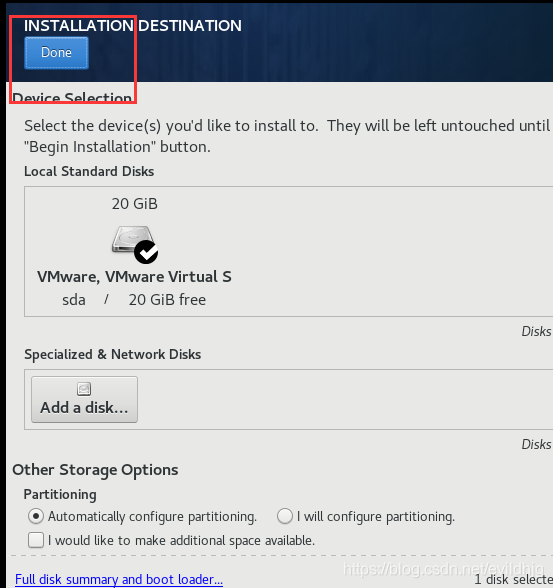
Task: Click the INSTALLATION DESTINATION title
Action: [133, 26]
